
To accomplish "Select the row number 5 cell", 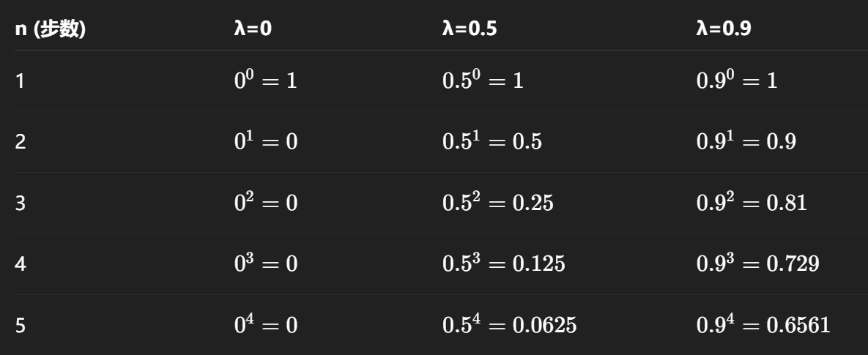I will click(x=20, y=326).
